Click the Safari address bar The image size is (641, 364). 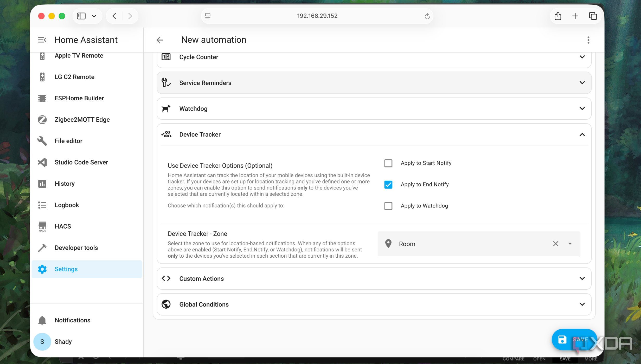pos(317,16)
